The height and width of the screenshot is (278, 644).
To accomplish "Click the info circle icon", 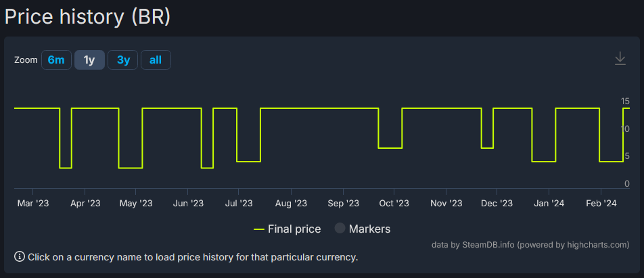I will pos(20,257).
